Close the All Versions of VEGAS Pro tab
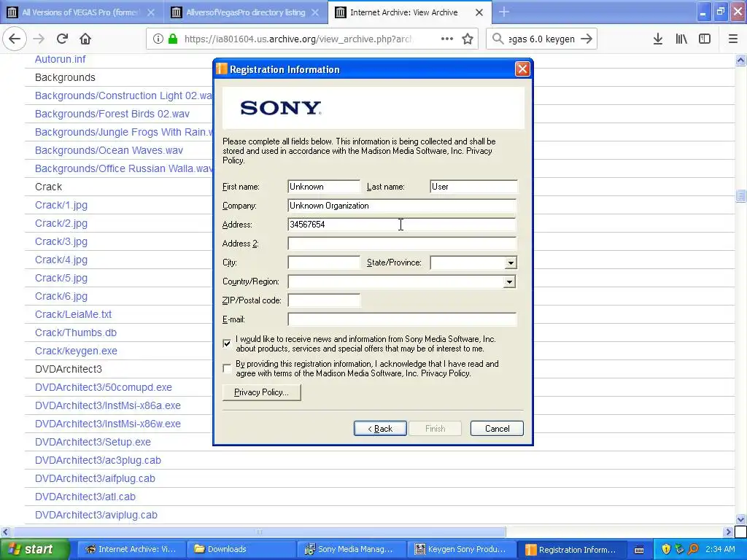Image resolution: width=747 pixels, height=560 pixels. (151, 12)
